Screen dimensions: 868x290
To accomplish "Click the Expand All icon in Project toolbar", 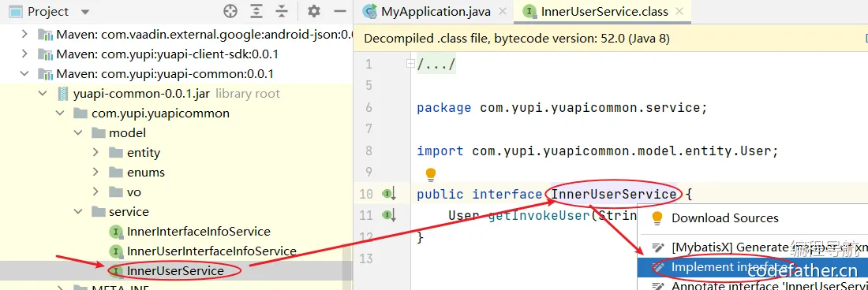I will click(x=256, y=11).
